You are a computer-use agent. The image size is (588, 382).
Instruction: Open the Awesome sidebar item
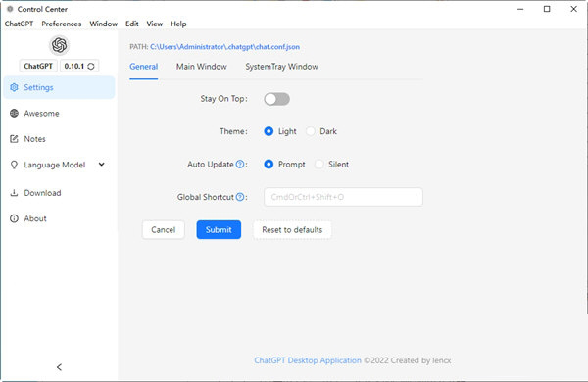click(x=59, y=114)
